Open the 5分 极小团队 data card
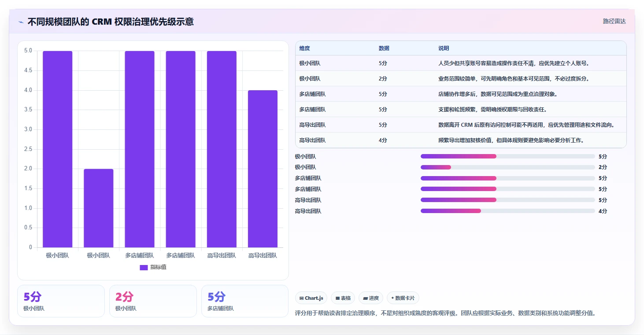Viewport: 644px width, 335px height. click(61, 301)
